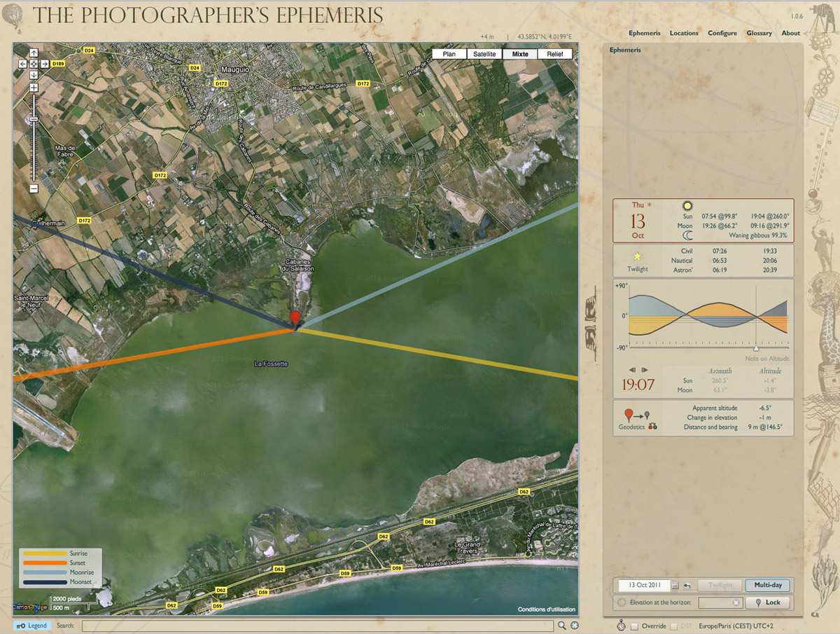The height and width of the screenshot is (634, 840).
Task: Click the yellow Twilight star icon
Action: coord(637,256)
